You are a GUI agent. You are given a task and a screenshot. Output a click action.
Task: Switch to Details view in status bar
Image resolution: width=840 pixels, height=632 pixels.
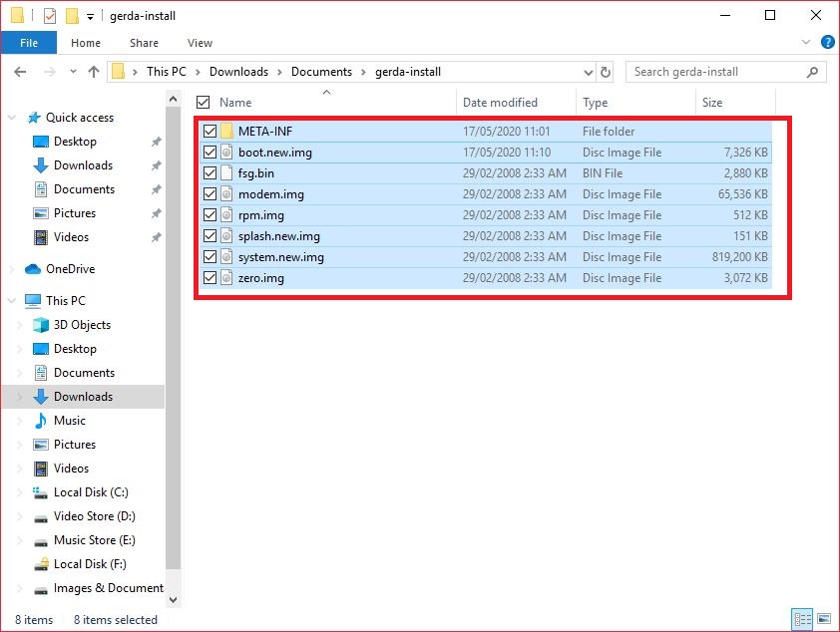pyautogui.click(x=802, y=620)
